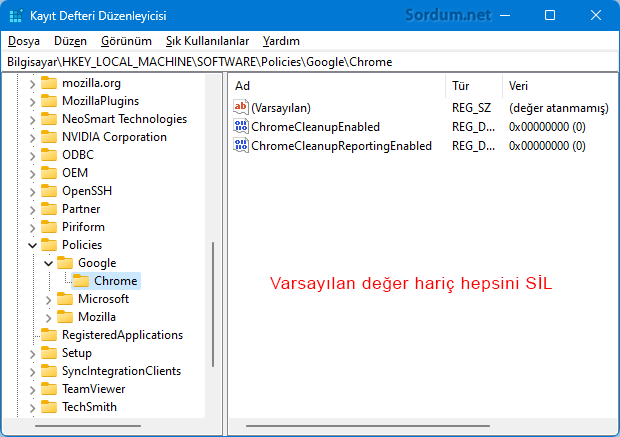Click the ChromeCleanupEnabled DWORD icon
The width and height of the screenshot is (620, 437).
point(241,126)
